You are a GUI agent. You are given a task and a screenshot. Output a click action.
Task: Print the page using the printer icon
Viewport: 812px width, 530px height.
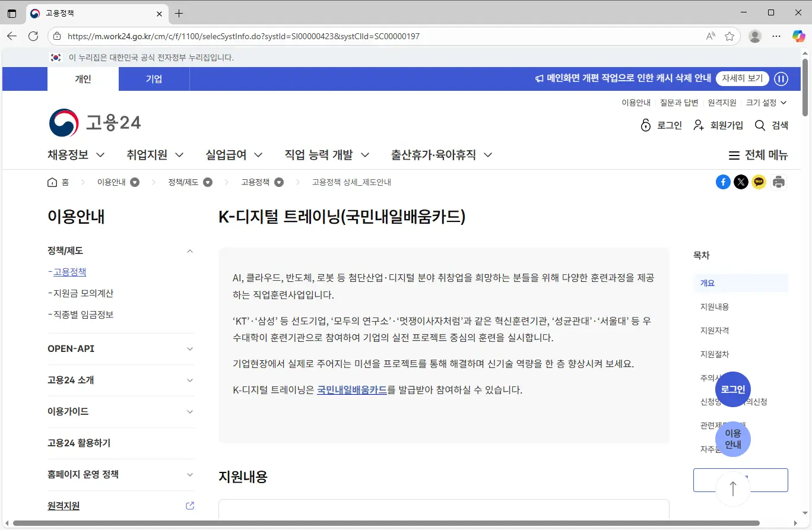pos(778,182)
